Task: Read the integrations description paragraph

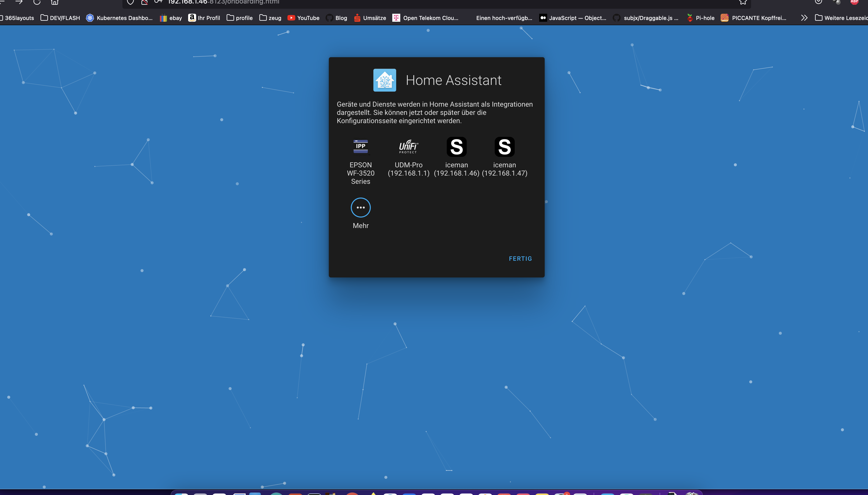Action: coord(435,113)
